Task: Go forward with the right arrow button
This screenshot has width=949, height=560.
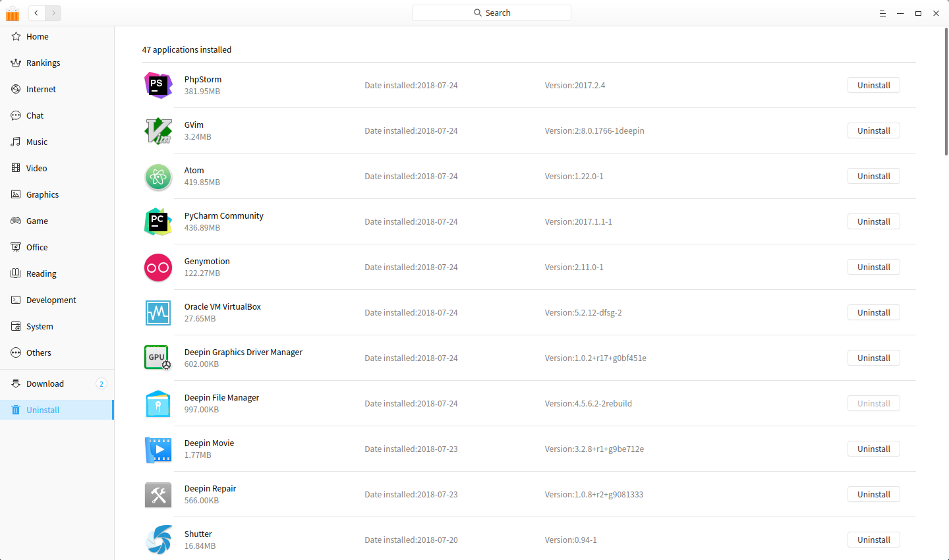Action: pos(53,13)
